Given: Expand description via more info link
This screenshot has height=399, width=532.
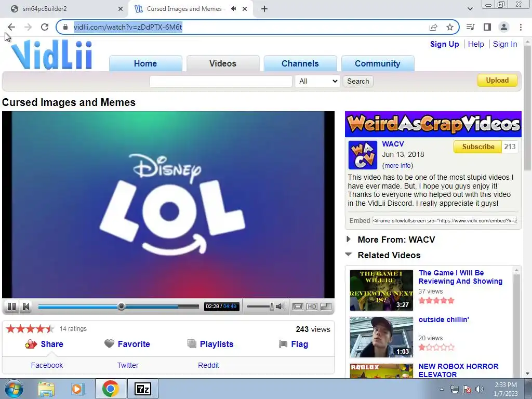Looking at the screenshot, I should tap(397, 166).
